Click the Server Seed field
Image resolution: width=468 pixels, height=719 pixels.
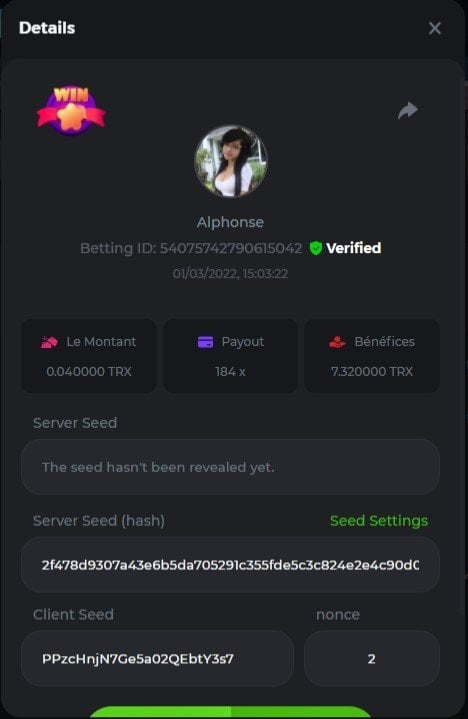pyautogui.click(x=231, y=467)
